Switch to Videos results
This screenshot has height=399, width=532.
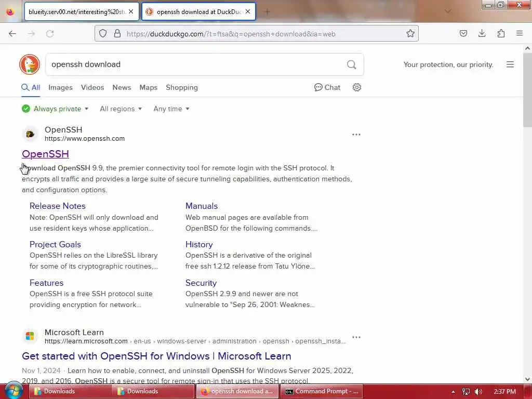[92, 87]
